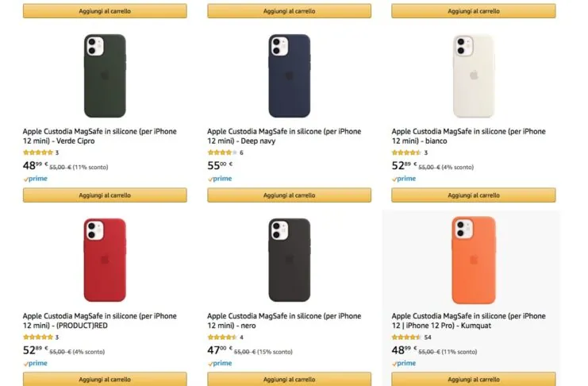The height and width of the screenshot is (386, 588).
Task: Open the Deep navy case title link
Action: 283,136
